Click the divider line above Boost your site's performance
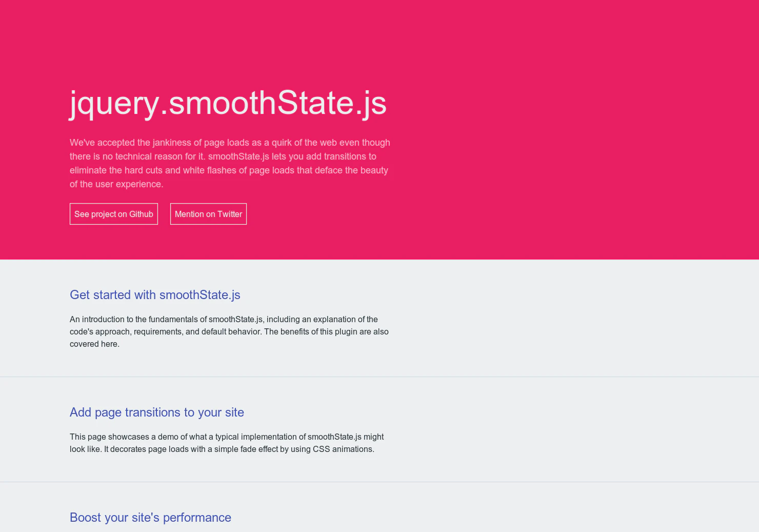This screenshot has width=759, height=532. (379, 482)
